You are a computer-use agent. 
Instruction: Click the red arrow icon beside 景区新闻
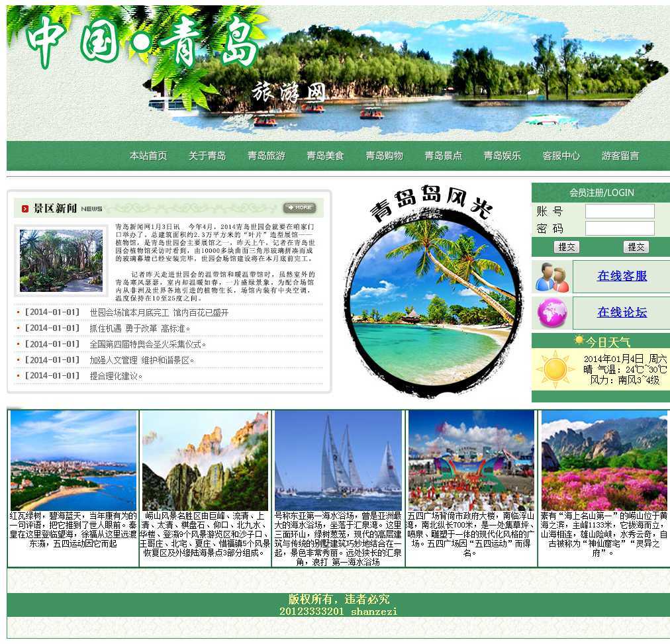tap(25, 208)
